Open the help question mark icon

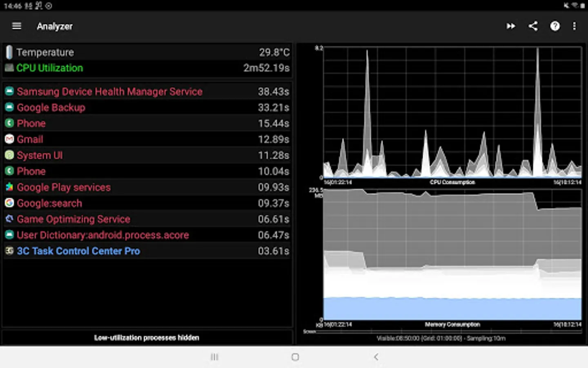(555, 26)
